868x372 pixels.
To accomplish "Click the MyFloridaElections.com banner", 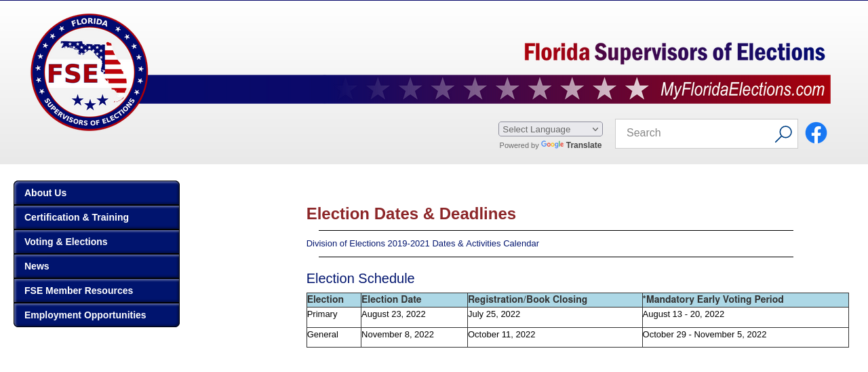I will click(x=744, y=89).
